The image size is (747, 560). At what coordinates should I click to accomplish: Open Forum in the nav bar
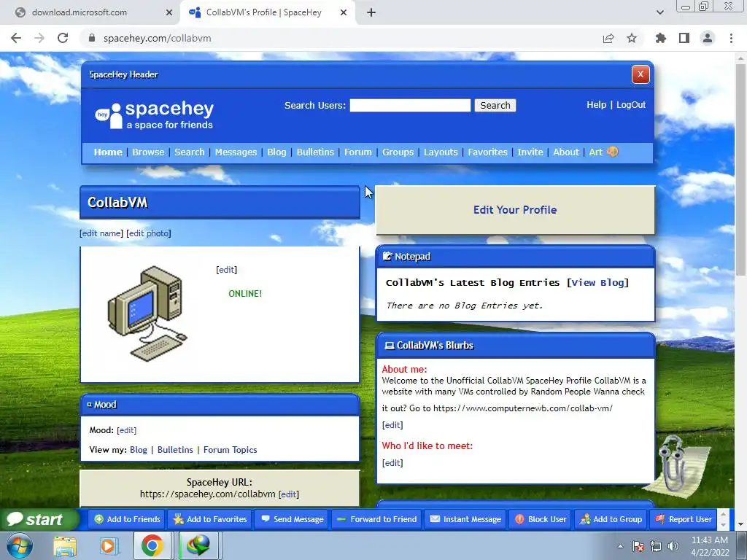pyautogui.click(x=357, y=152)
